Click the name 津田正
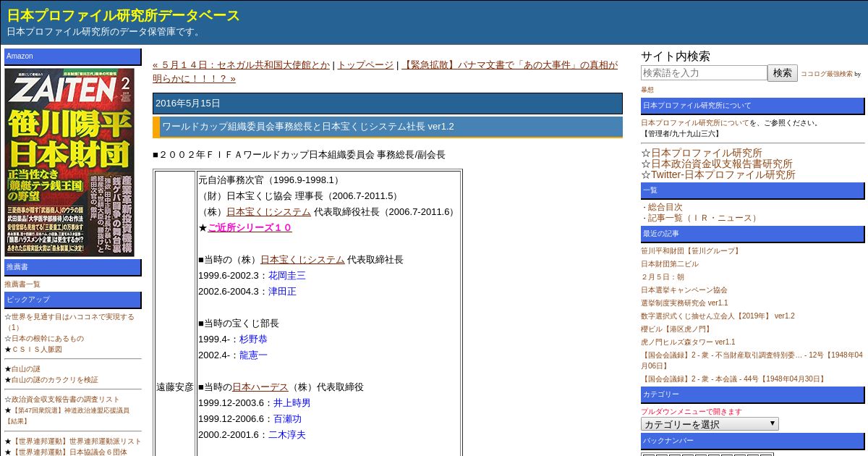 tap(283, 292)
